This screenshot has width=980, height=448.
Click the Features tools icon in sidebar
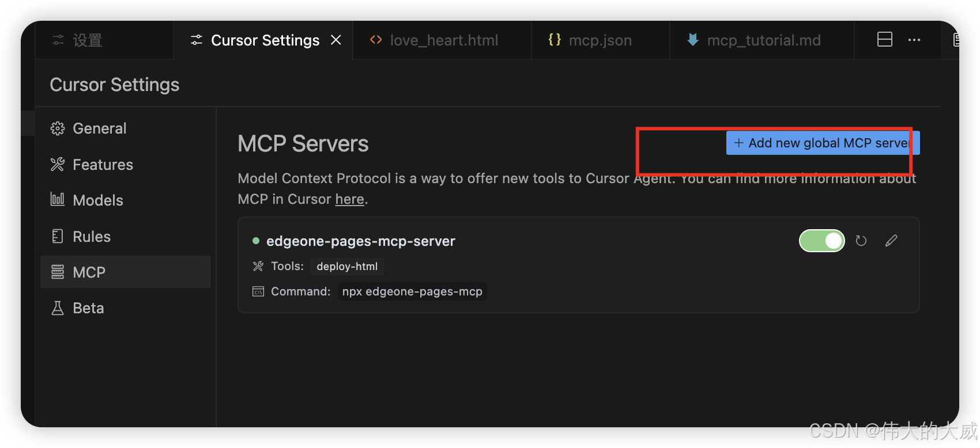point(58,165)
